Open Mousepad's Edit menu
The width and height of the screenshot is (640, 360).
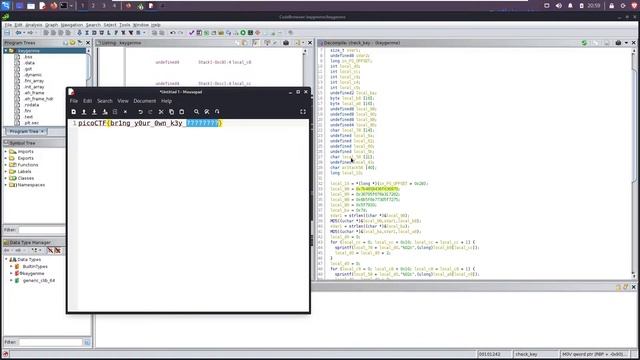87,101
